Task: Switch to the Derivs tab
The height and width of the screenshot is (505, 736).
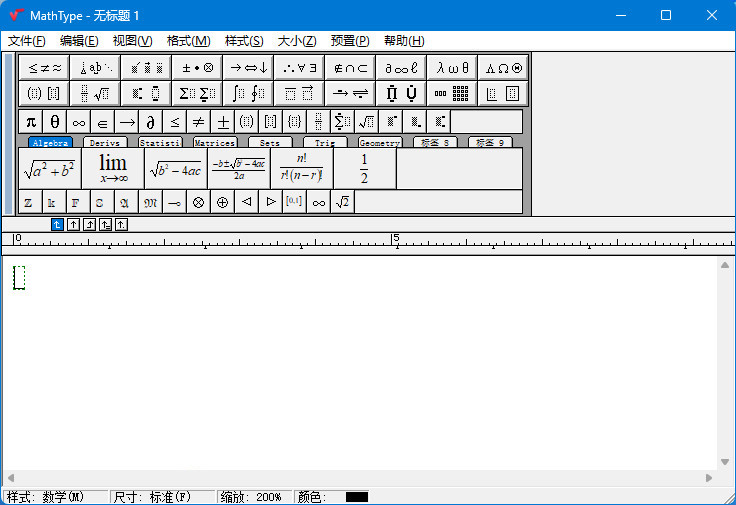Action: [105, 142]
